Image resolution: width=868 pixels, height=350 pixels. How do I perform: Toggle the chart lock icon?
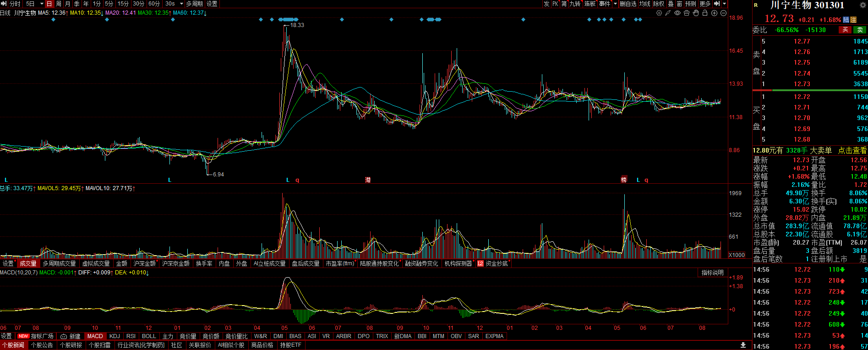tap(705, 13)
